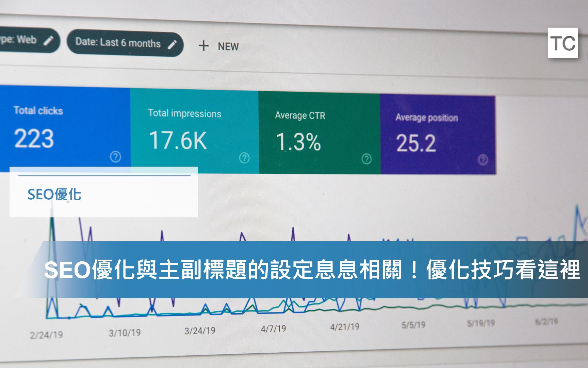Viewport: 588px width, 368px height.
Task: Click the NEW filter button
Action: coord(218,46)
